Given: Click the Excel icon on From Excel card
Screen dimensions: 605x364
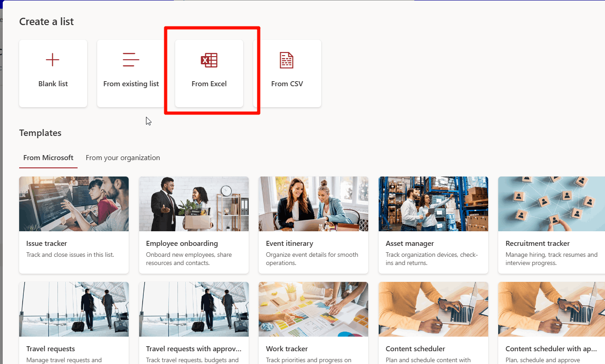Looking at the screenshot, I should pyautogui.click(x=209, y=60).
